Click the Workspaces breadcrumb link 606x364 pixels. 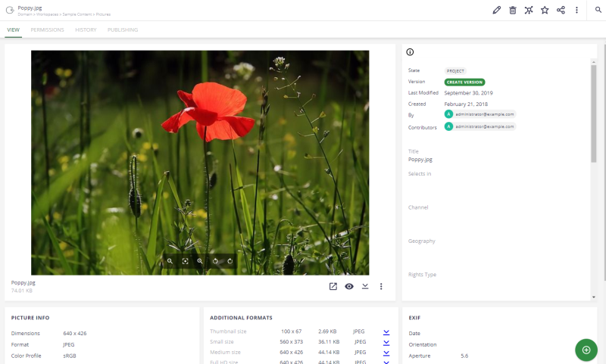(47, 14)
